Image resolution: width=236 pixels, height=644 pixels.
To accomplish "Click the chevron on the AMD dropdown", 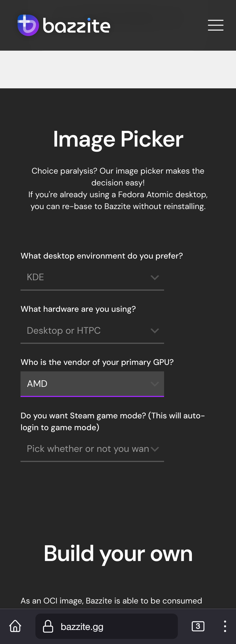I will point(155,384).
